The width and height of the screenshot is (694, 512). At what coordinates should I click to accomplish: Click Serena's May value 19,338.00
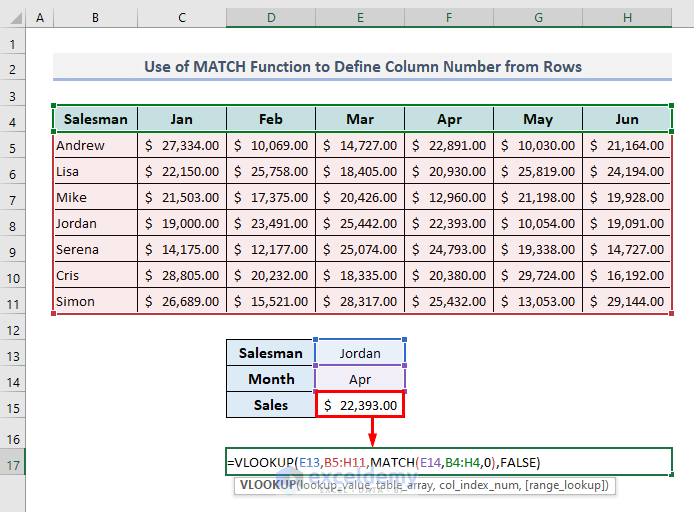[538, 250]
